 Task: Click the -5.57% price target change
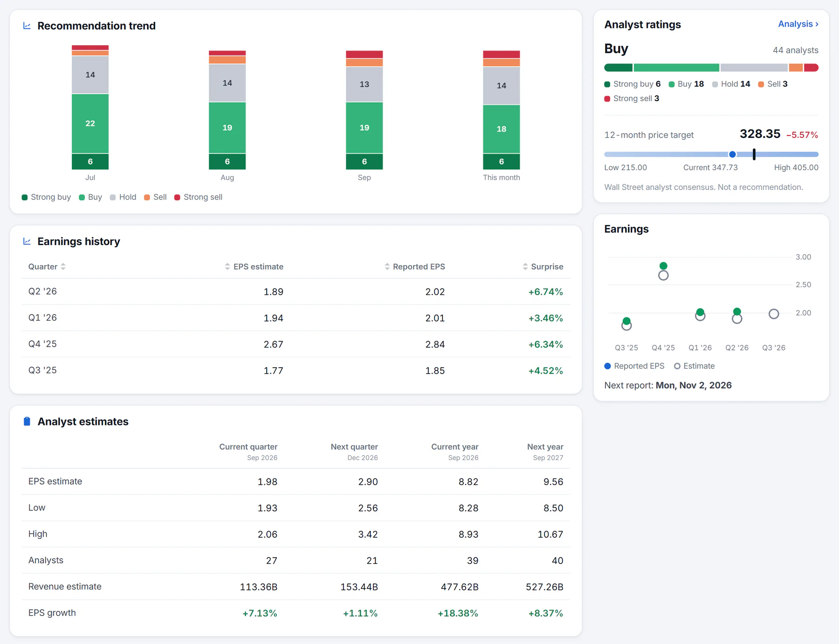point(802,135)
